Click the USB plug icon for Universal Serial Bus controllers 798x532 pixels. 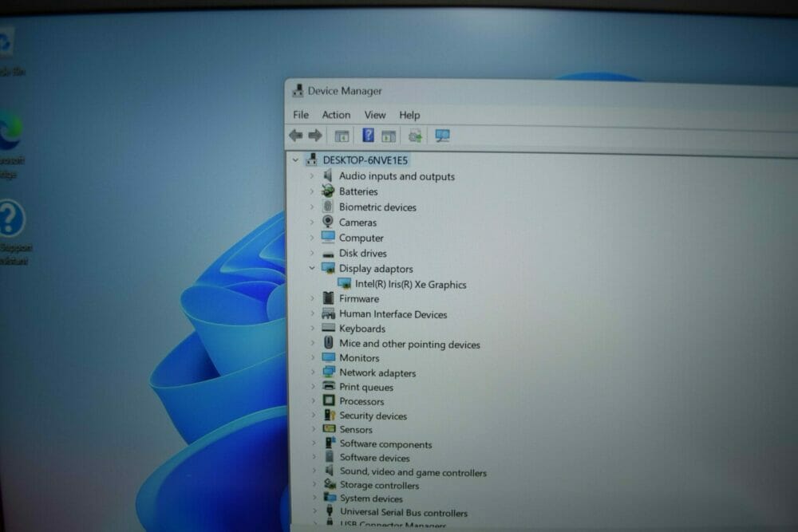(x=330, y=511)
